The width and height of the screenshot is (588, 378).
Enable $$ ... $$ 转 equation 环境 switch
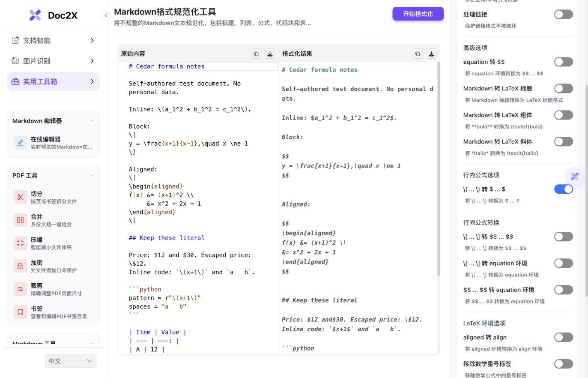pyautogui.click(x=564, y=290)
